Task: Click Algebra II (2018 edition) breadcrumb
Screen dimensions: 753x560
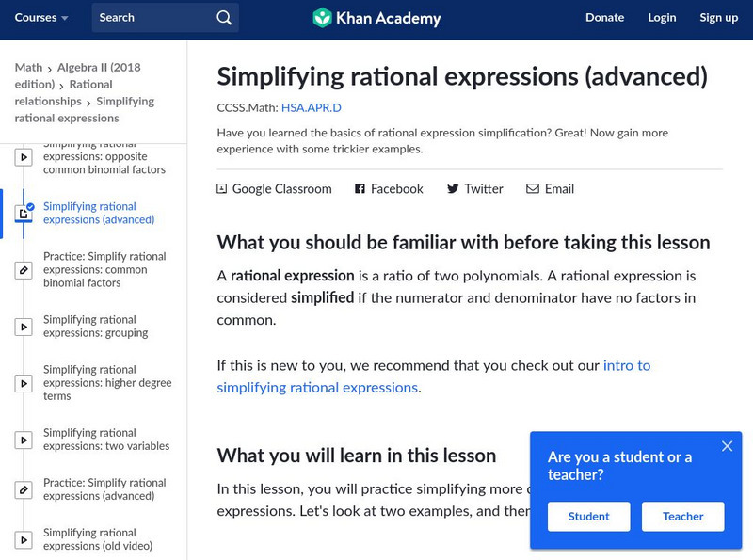Action: tap(78, 76)
